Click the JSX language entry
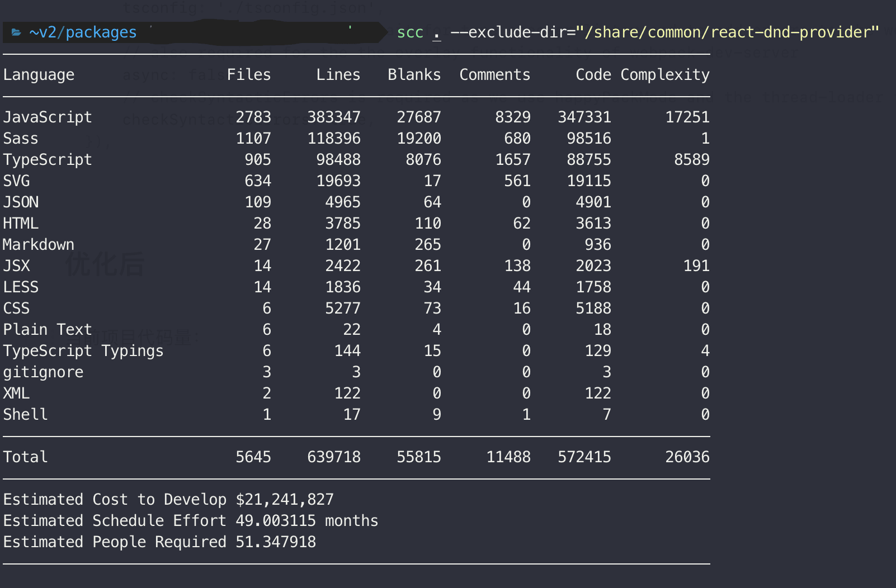Screen dimensions: 896x588 16,265
